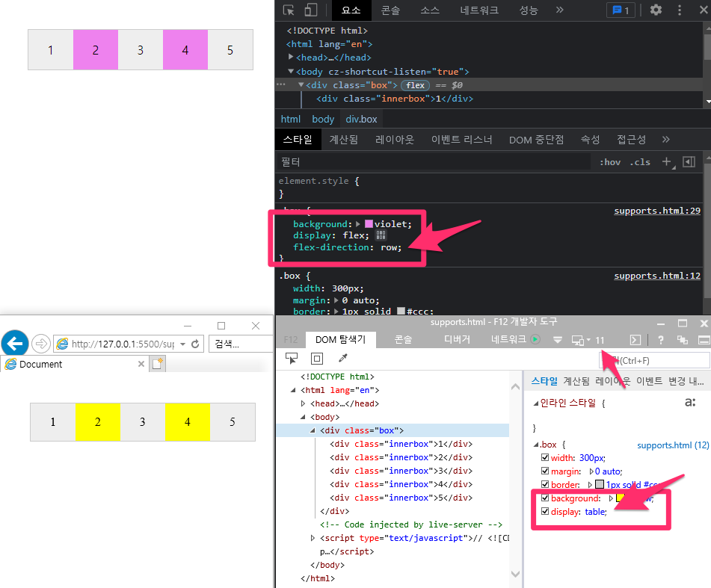This screenshot has width=711, height=588.
Task: Click the violet color swatch
Action: coord(369,224)
